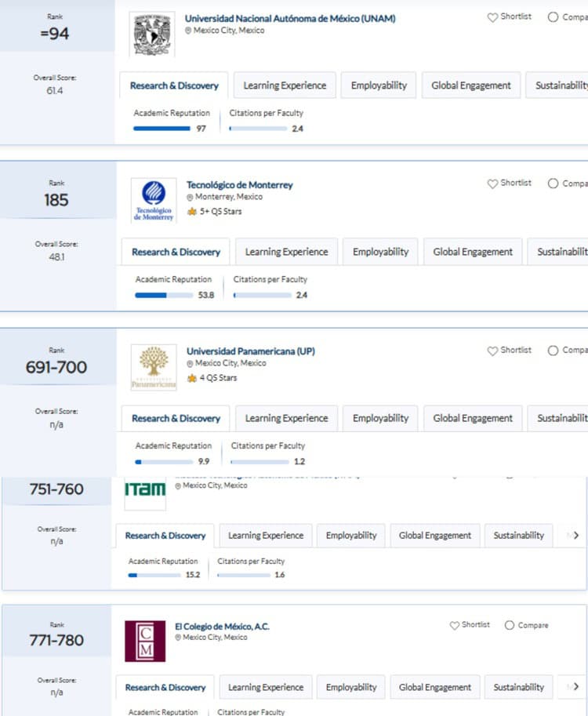Add Universidad Panamericana to shortlist via heart

click(492, 351)
